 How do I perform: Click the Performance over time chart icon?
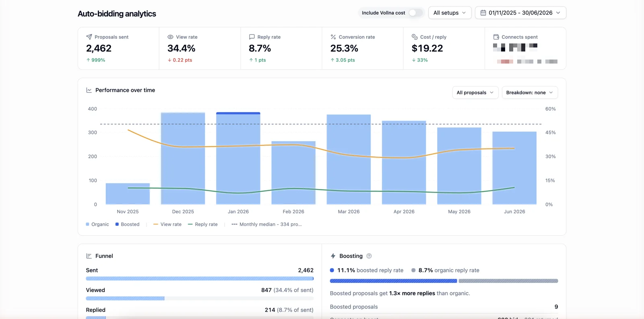[89, 90]
